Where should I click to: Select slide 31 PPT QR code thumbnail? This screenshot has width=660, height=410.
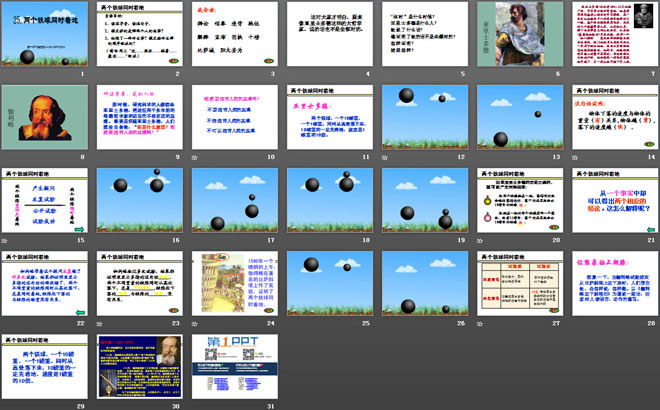coord(235,367)
